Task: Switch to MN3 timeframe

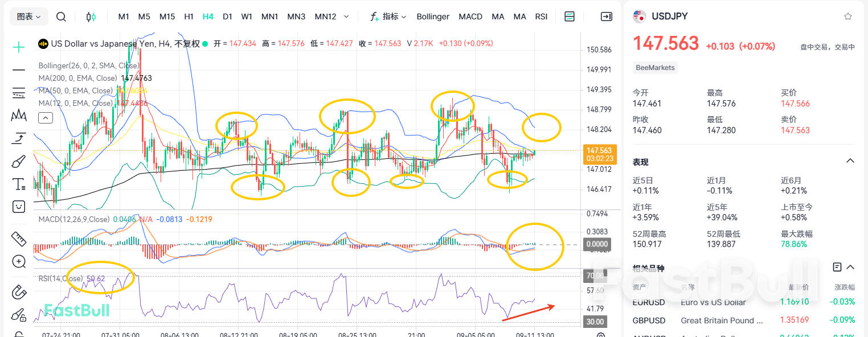Action: 296,17
